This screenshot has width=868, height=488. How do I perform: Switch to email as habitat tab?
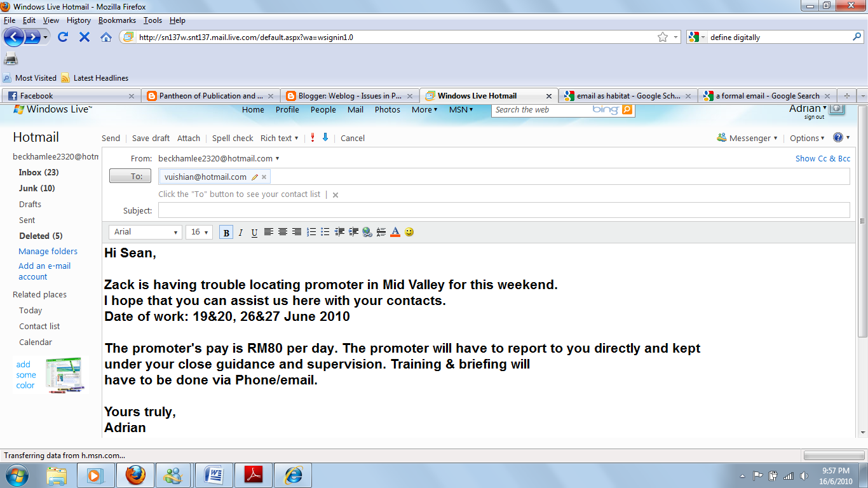[x=628, y=96]
